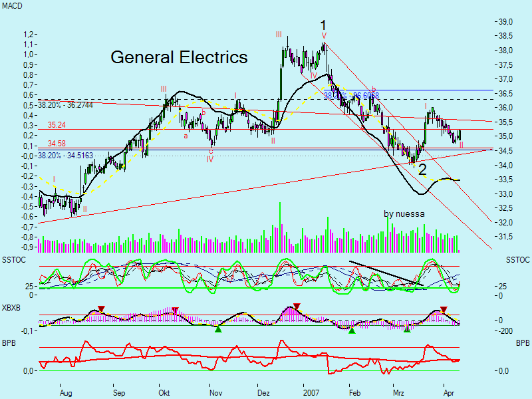Click the 2007 year label on time axis
This screenshot has width=532, height=399.
[311, 393]
